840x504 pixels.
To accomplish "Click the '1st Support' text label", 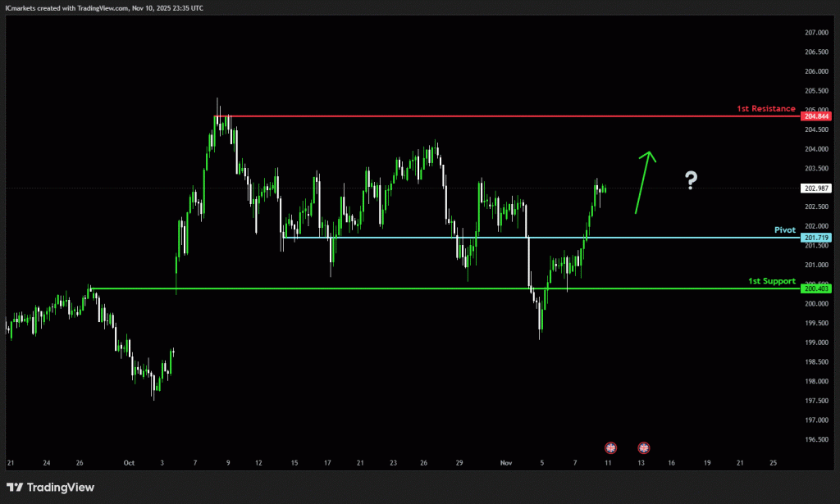I will pos(772,281).
